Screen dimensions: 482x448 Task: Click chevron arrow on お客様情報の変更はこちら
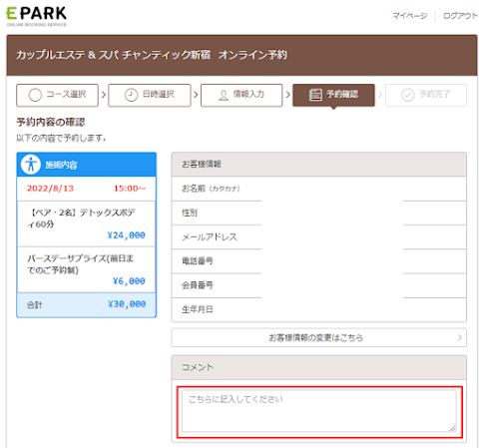(460, 337)
